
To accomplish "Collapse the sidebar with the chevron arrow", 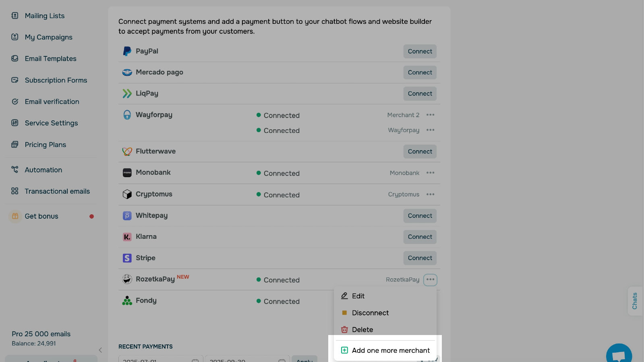I will (100, 350).
